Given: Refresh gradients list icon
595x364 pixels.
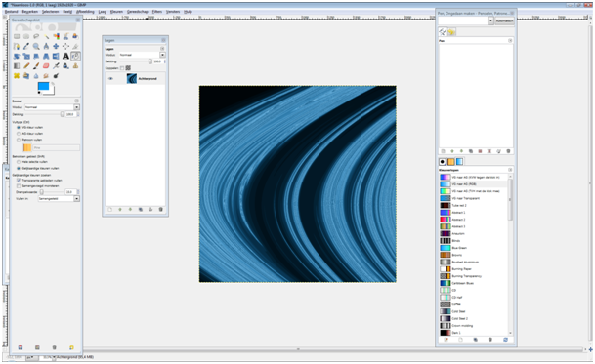Looking at the screenshot, I should point(505,340).
